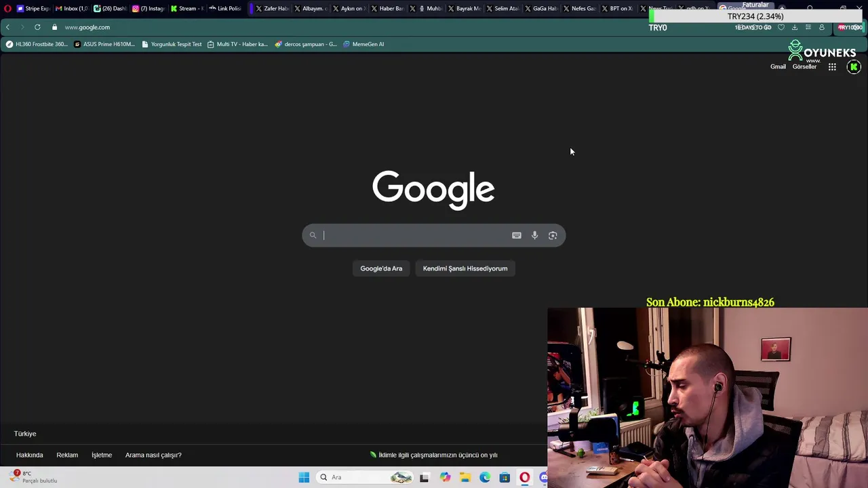Switch to Opera on the taskbar
This screenshot has width=868, height=488.
(524, 477)
